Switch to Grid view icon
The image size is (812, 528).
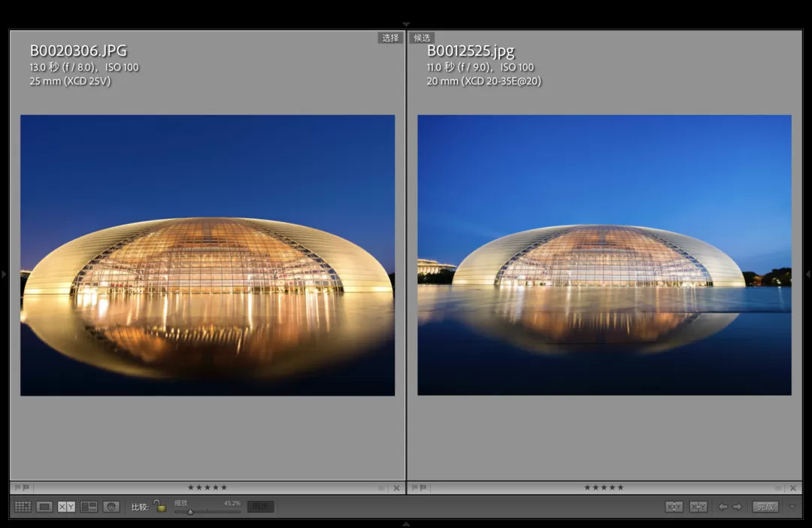click(x=23, y=507)
